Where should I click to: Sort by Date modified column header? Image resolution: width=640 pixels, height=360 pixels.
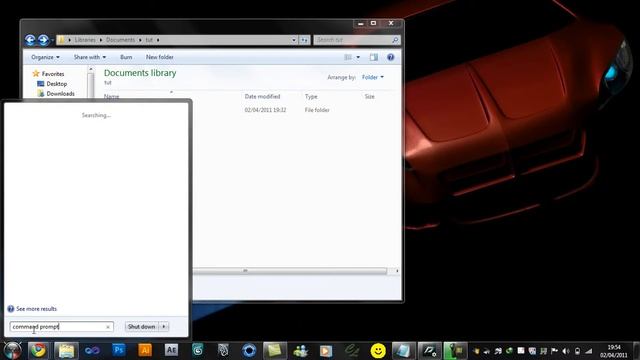[x=262, y=96]
